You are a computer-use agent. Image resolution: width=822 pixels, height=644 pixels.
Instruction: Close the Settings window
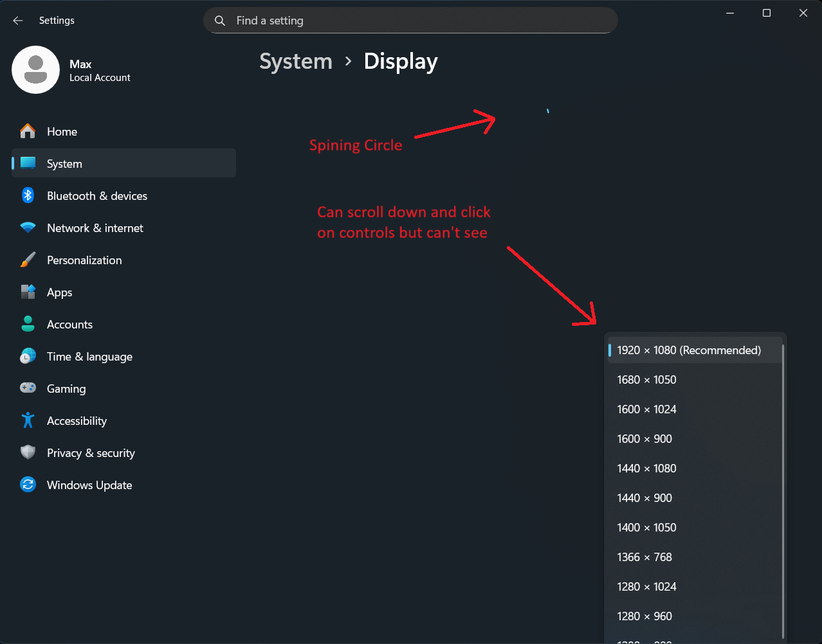click(x=803, y=13)
